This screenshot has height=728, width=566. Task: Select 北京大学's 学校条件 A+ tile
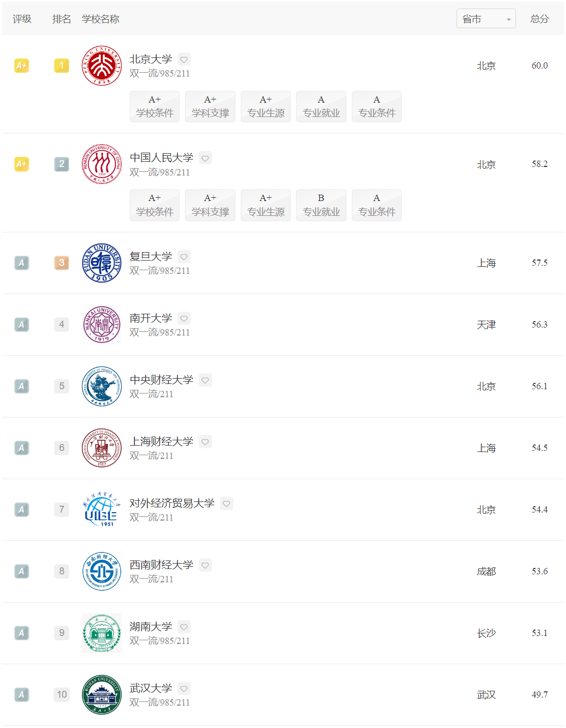click(155, 106)
